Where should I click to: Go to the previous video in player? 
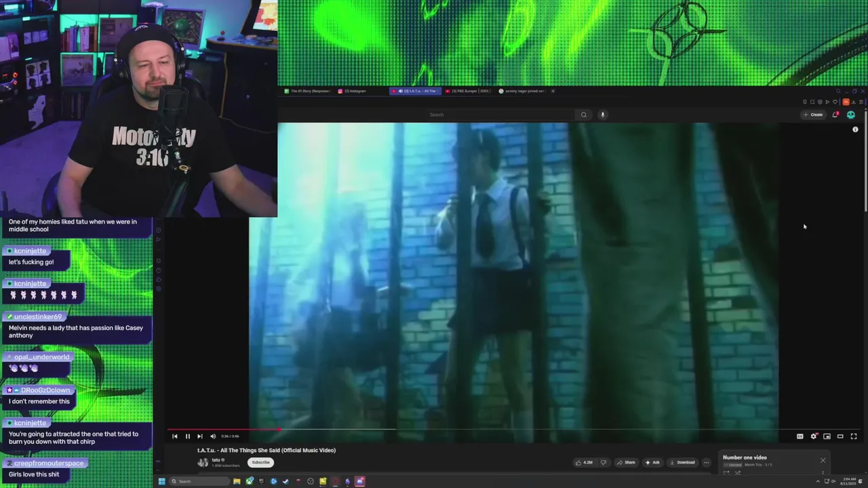175,436
